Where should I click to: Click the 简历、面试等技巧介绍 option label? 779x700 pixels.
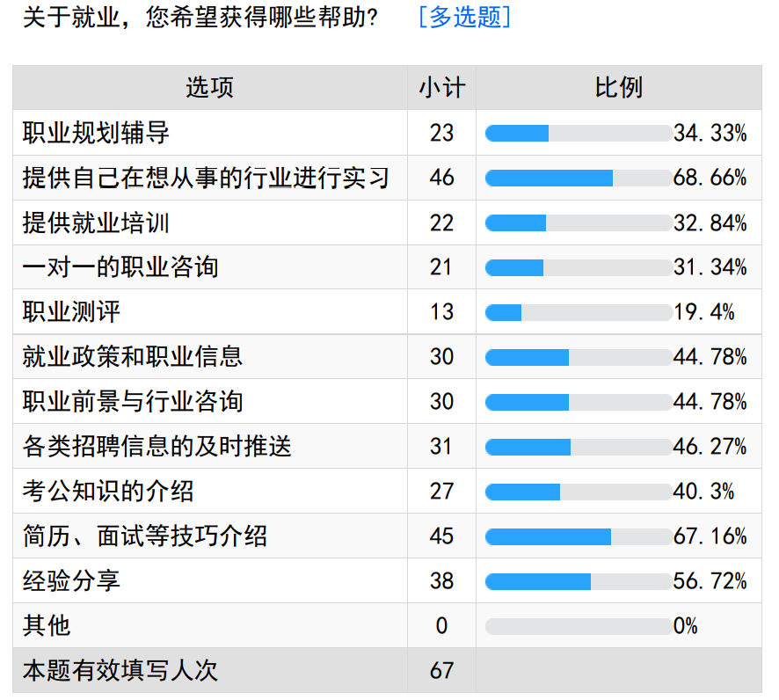pos(145,536)
